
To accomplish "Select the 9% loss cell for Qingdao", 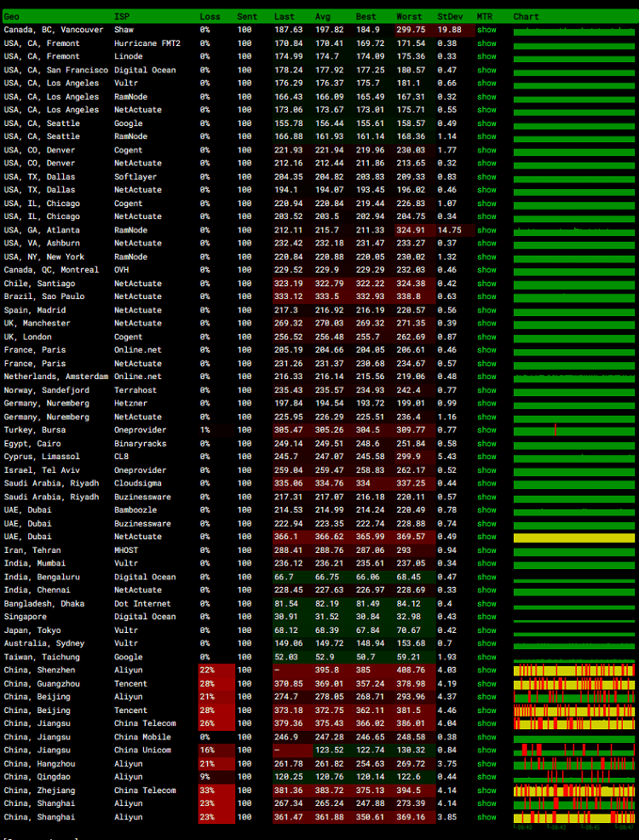I will (x=216, y=777).
